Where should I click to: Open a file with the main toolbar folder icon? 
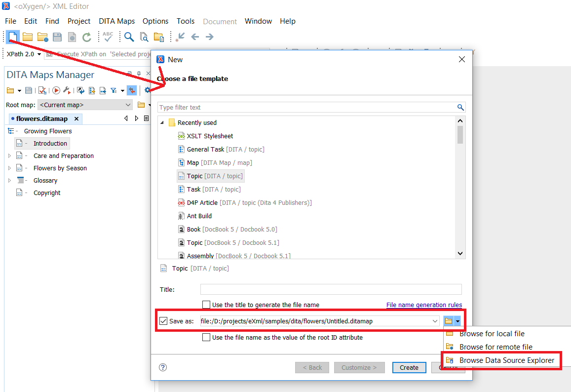(28, 37)
